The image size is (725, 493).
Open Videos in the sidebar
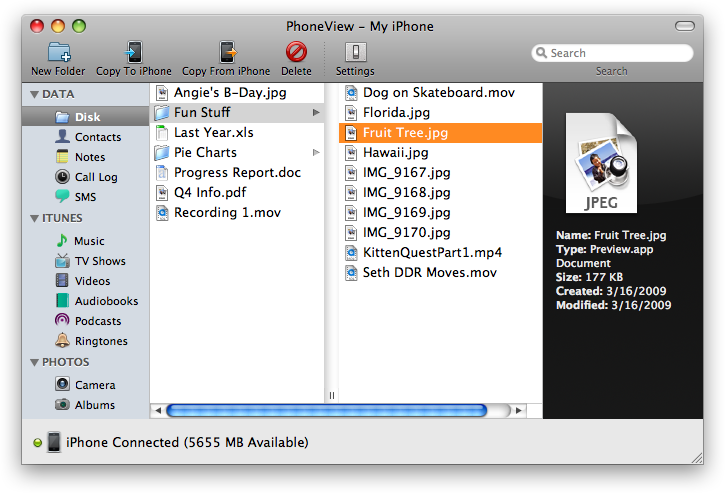(86, 281)
